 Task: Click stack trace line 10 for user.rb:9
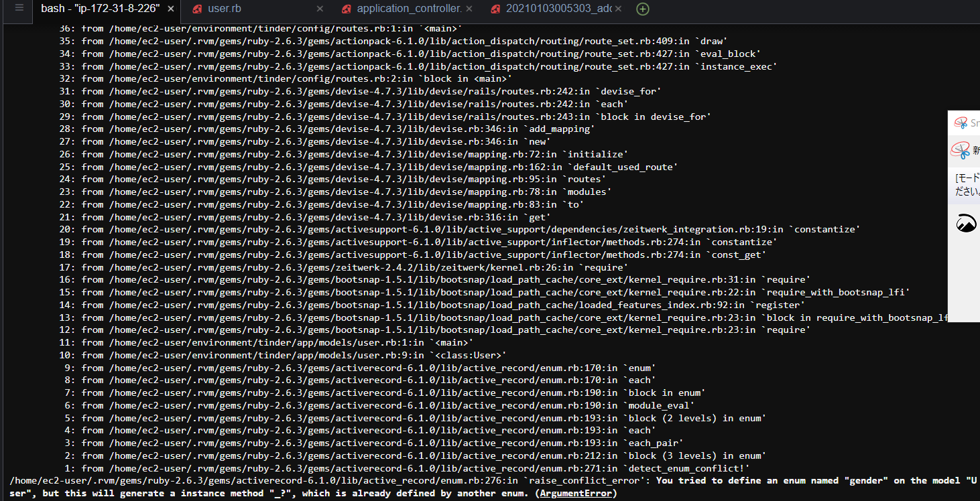click(282, 355)
